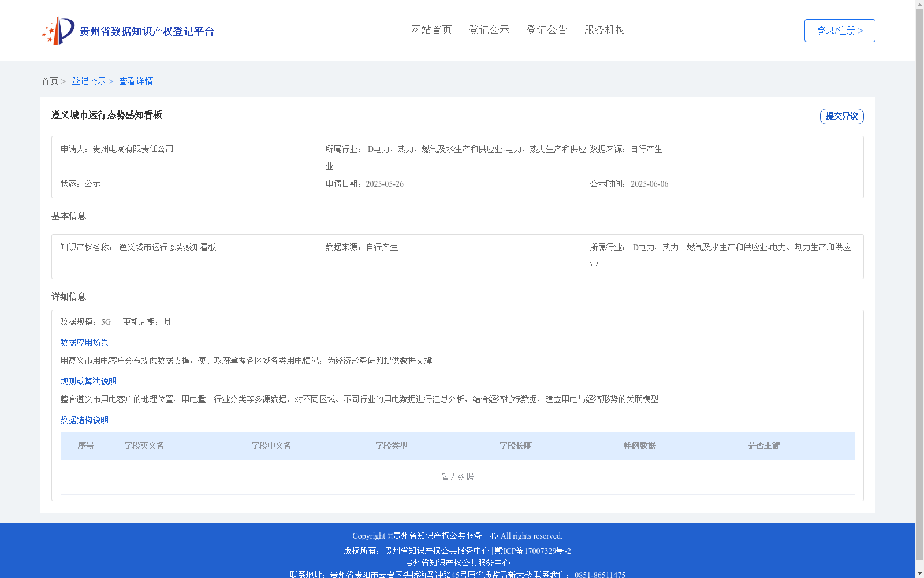This screenshot has height=578, width=924.
Task: Click the 样例数据 column header
Action: click(640, 446)
